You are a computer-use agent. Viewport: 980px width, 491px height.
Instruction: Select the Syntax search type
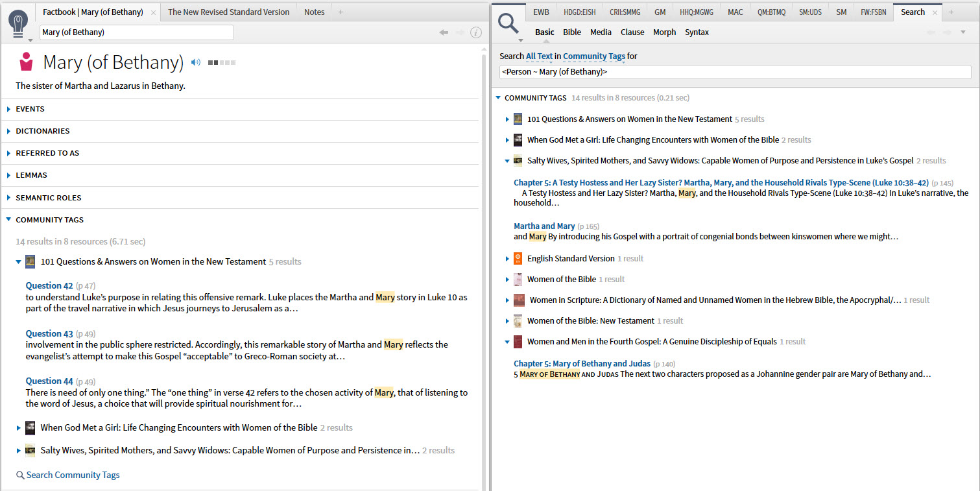[697, 32]
